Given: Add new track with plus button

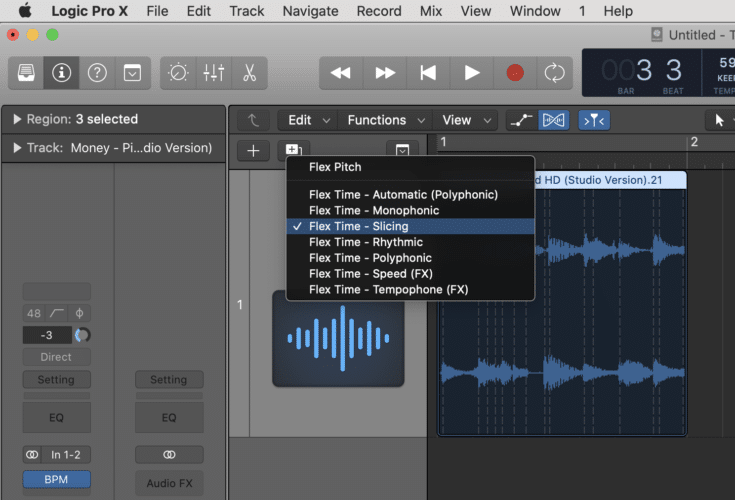Looking at the screenshot, I should pyautogui.click(x=254, y=150).
